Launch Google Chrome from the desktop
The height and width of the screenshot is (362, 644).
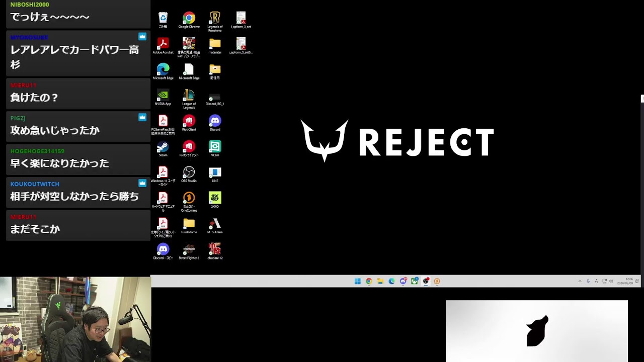coord(189,20)
